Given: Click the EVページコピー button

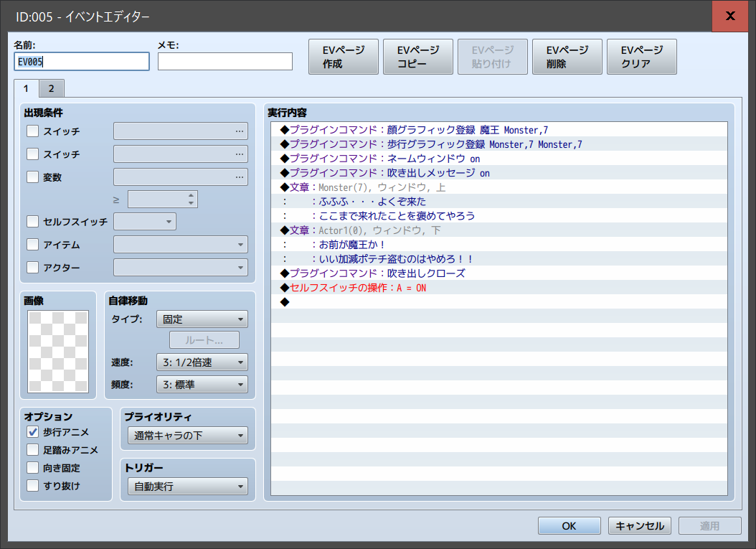Looking at the screenshot, I should pos(418,57).
